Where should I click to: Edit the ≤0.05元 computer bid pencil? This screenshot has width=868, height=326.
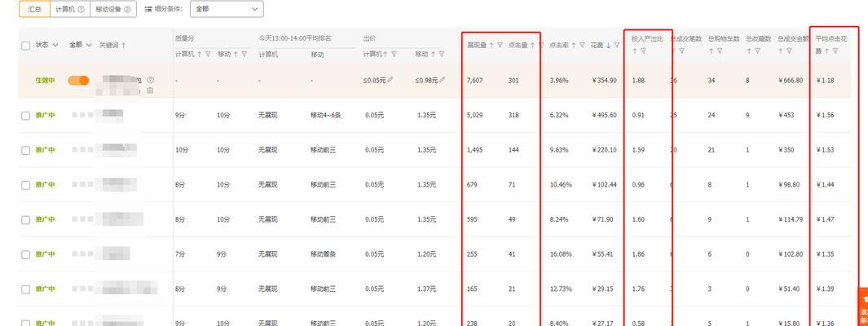click(x=390, y=80)
